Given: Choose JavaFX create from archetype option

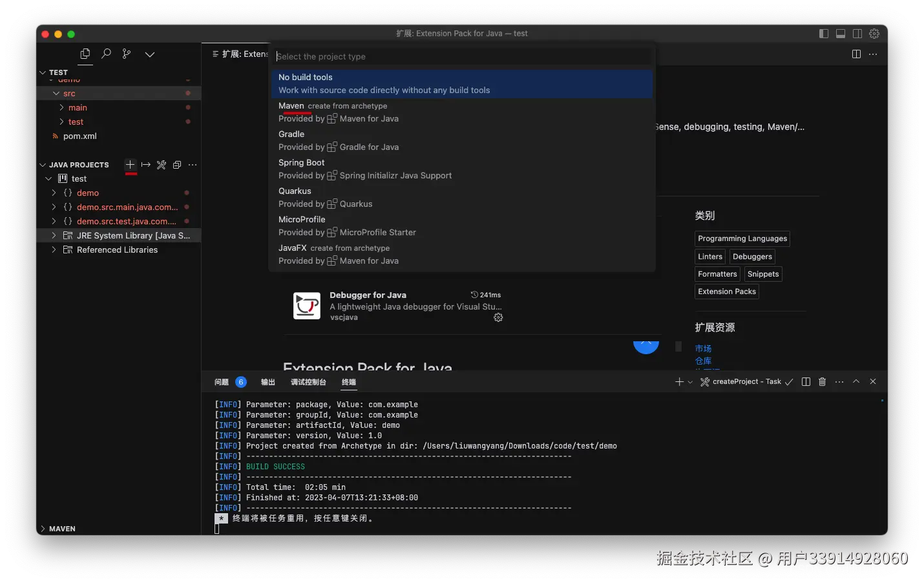Looking at the screenshot, I should click(462, 255).
